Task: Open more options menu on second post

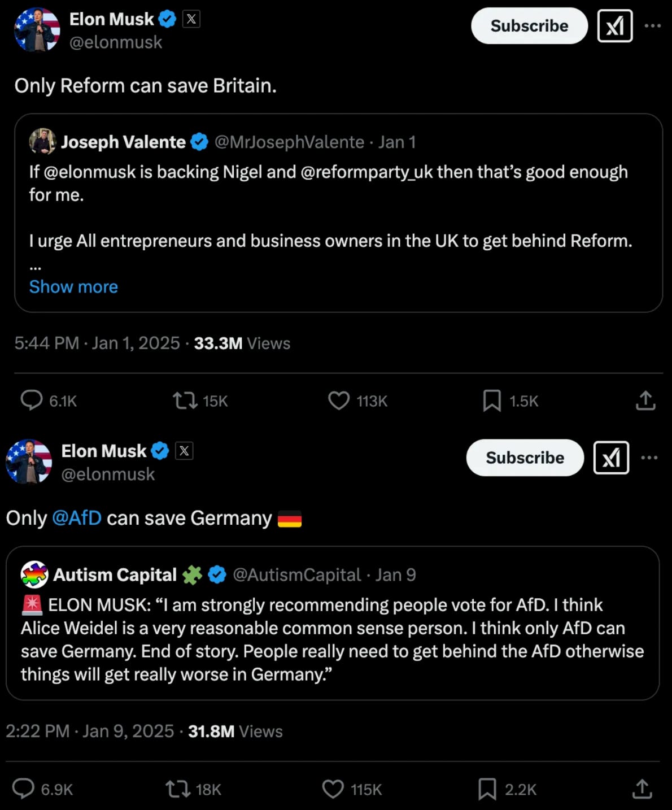Action: pos(649,458)
